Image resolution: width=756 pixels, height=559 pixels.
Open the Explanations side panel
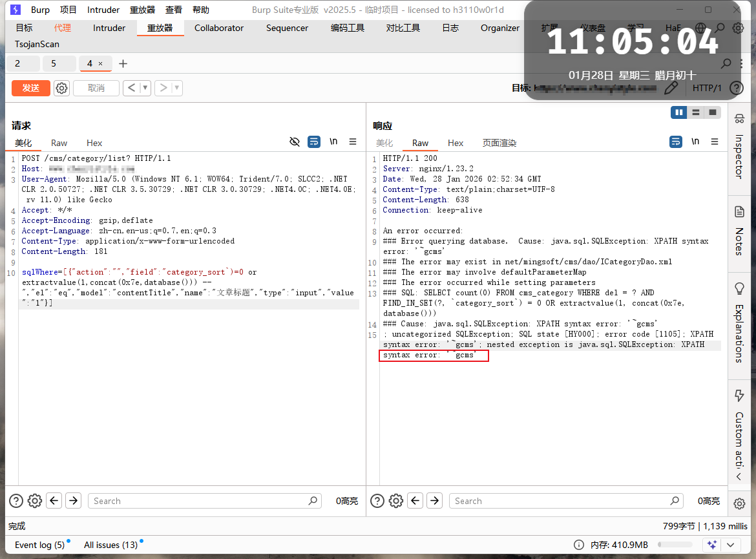pos(739,322)
